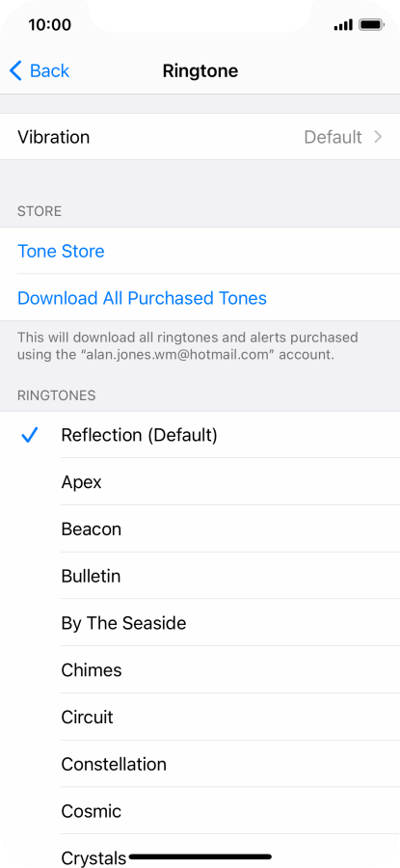This screenshot has width=400, height=868.
Task: Pick the By The Seaside ringtone
Action: click(200, 623)
